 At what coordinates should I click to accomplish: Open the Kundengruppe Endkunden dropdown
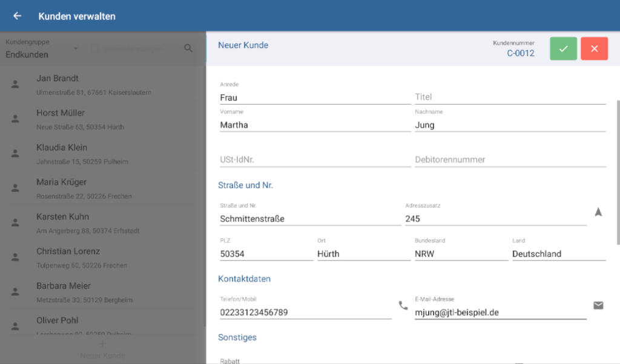tap(41, 50)
